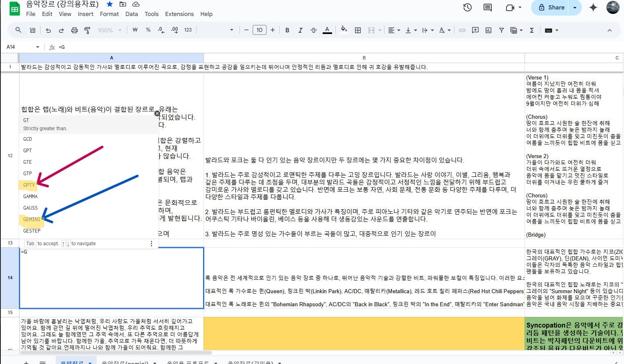Open the 100% zoom dropdown
624x364 pixels.
pyautogui.click(x=109, y=30)
